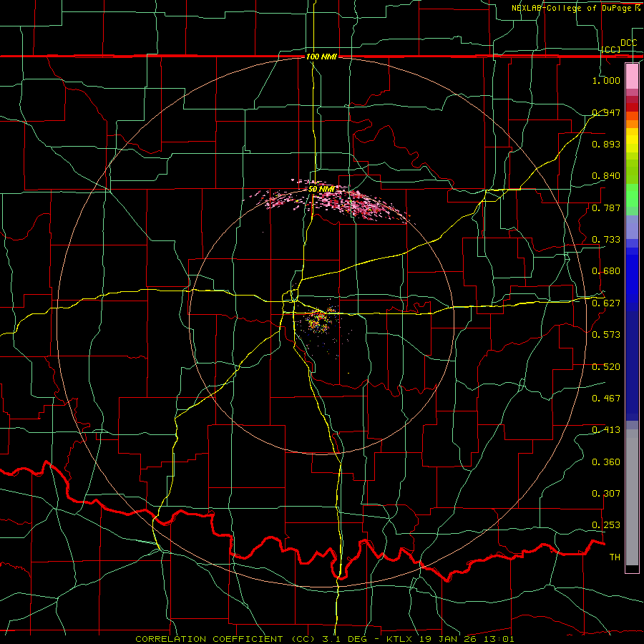Viewport: 644px width, 644px height.
Task: Click the NEXLAB-College of DuPage label
Action: tap(575, 8)
